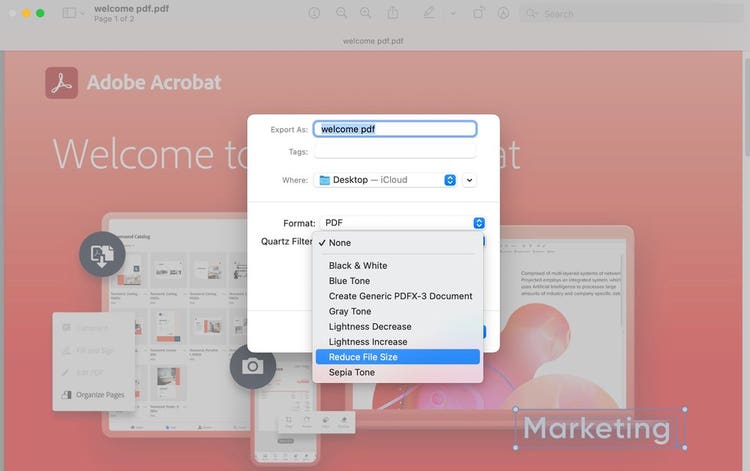
Task: Choose Black & White filter
Action: click(x=397, y=265)
